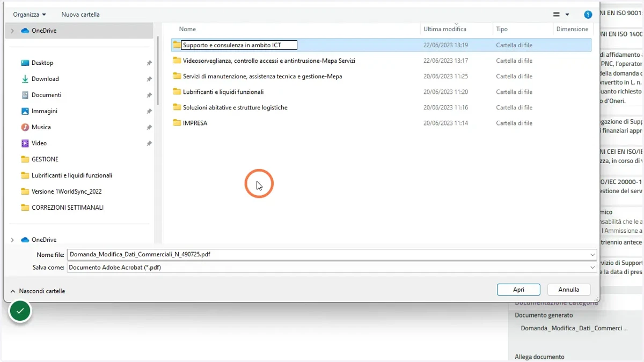The image size is (644, 362).
Task: Click folder icon beside Soluzioni abitative
Action: coord(177,107)
